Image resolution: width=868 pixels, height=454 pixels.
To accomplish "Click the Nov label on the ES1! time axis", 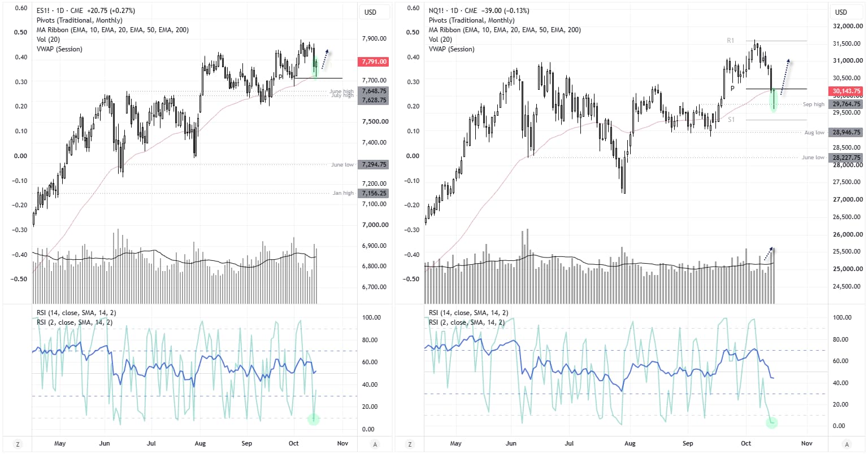I will point(342,444).
